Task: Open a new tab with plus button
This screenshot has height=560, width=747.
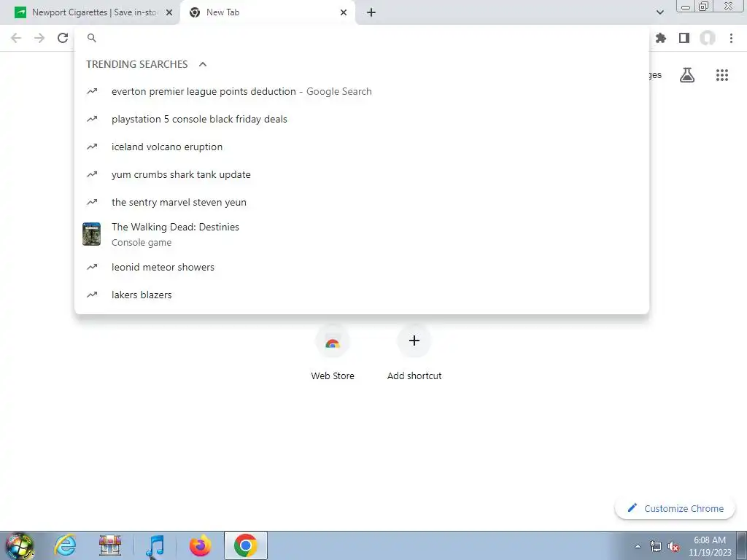Action: tap(371, 12)
